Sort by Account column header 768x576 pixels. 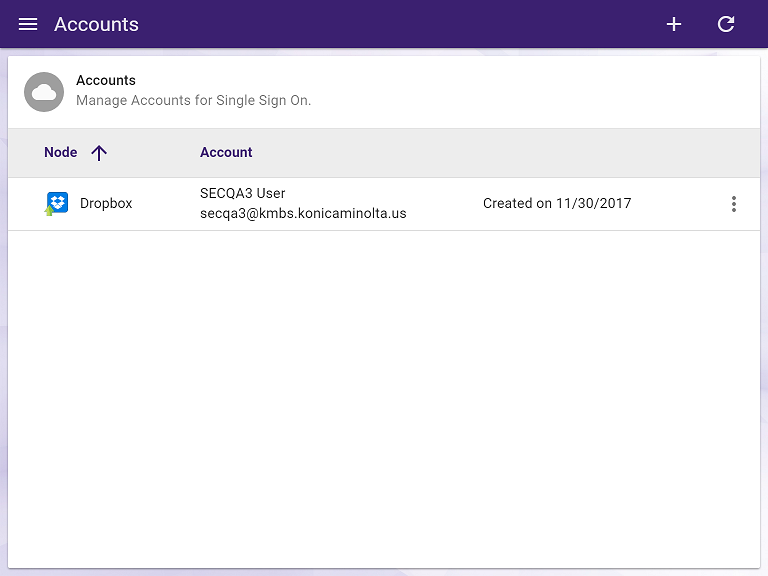tap(226, 152)
